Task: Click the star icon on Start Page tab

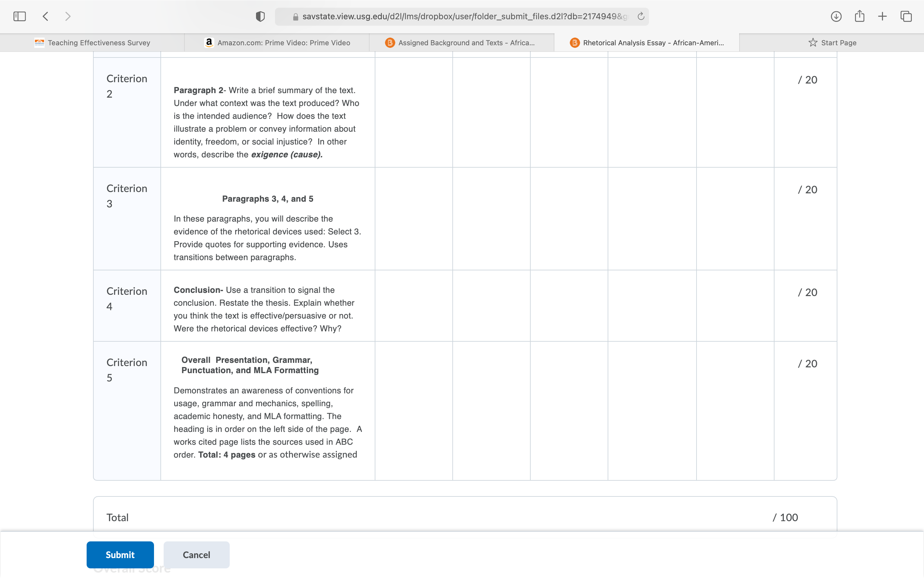Action: point(813,42)
